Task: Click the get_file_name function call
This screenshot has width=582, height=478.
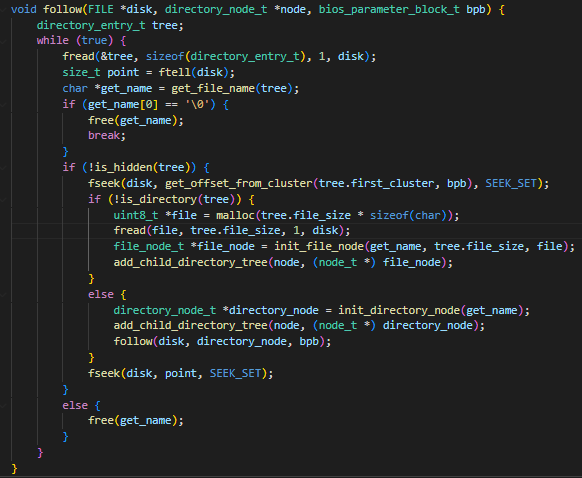Action: point(213,88)
